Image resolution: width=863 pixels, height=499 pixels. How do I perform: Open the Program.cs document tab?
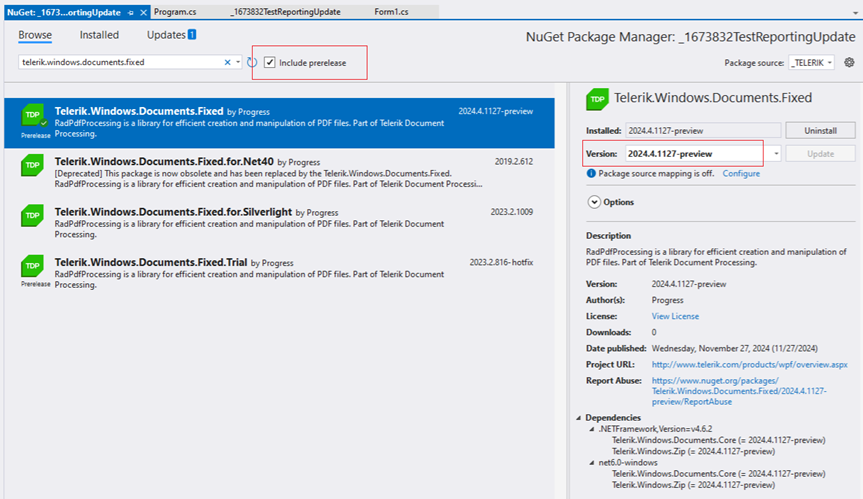click(x=175, y=12)
